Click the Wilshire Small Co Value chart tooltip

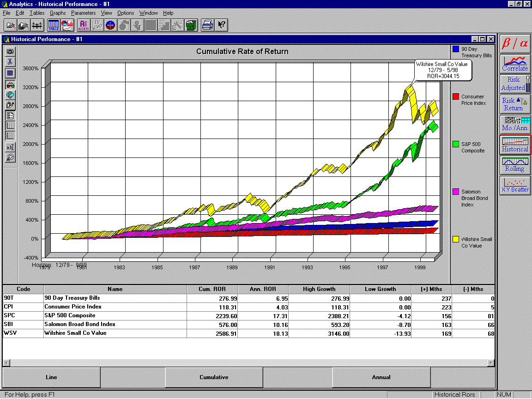pyautogui.click(x=443, y=70)
